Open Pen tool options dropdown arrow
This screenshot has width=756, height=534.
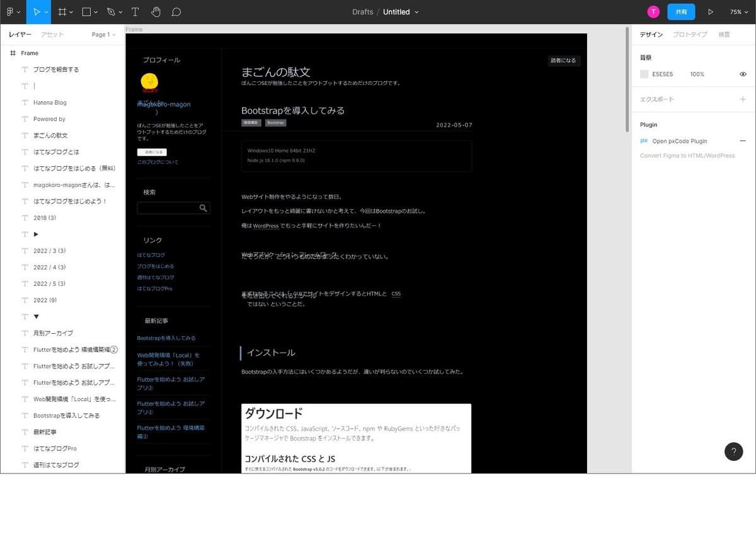click(120, 13)
